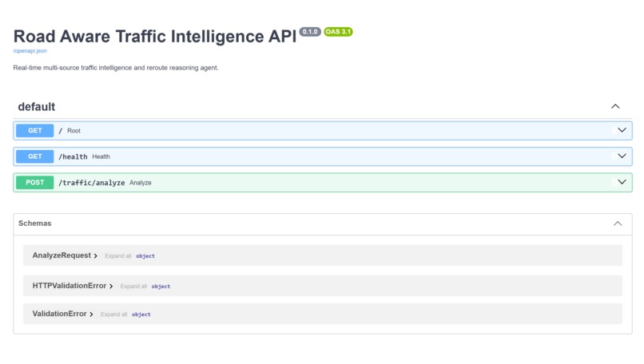The width and height of the screenshot is (644, 364).
Task: Expand the HTTPValidationError schema arrow
Action: 111,286
